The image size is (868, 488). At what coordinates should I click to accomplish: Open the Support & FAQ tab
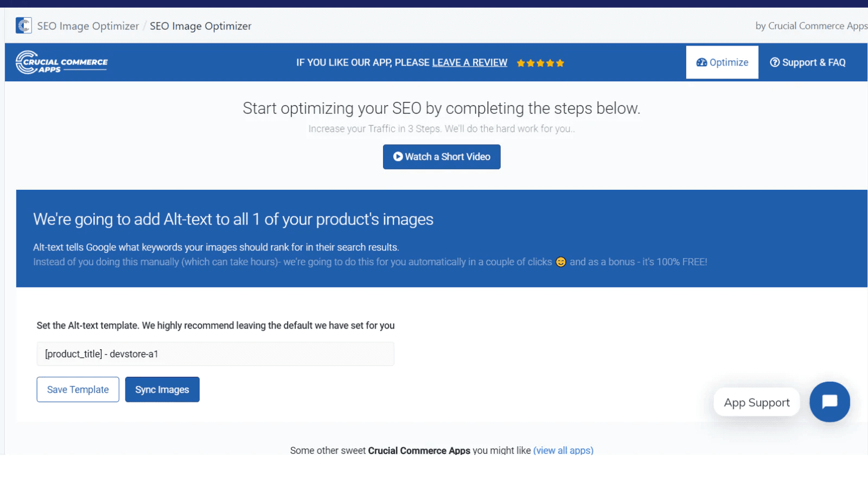[808, 62]
